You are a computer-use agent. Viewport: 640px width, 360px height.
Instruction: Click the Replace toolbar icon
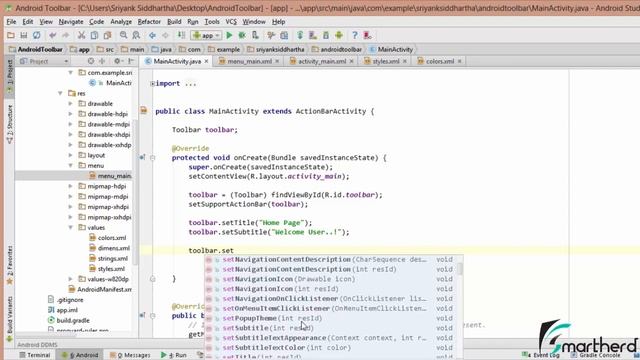[x=136, y=36]
